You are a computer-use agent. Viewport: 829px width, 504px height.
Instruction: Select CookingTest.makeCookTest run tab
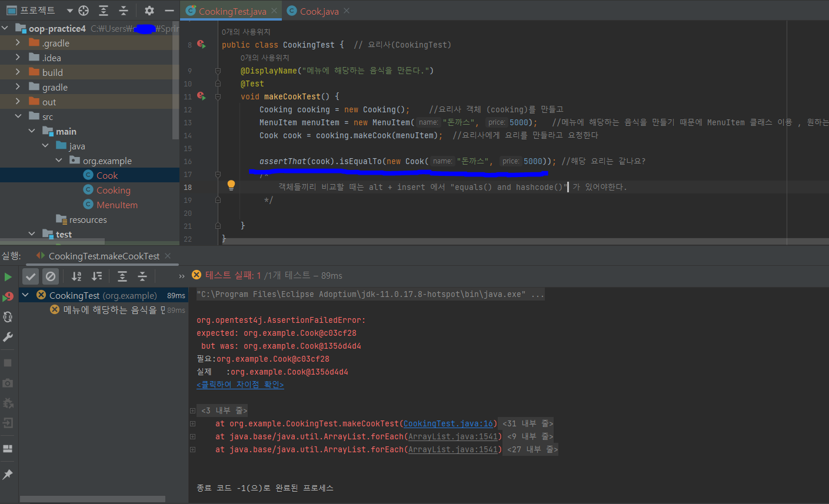tap(104, 256)
